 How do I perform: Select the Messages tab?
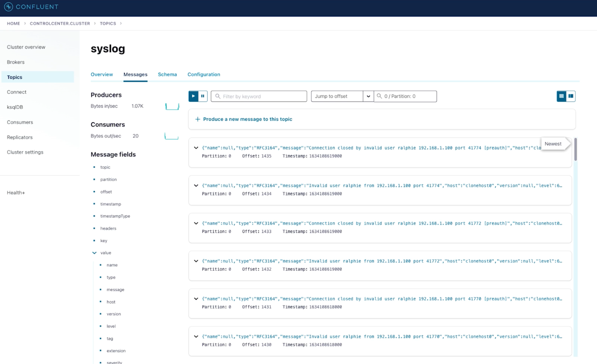coord(136,74)
